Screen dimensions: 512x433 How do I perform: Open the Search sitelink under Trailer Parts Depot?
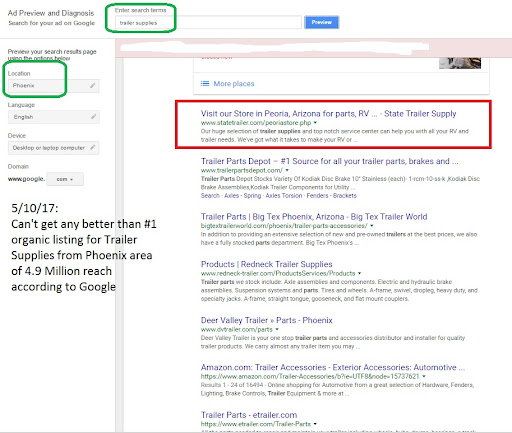[x=210, y=196]
